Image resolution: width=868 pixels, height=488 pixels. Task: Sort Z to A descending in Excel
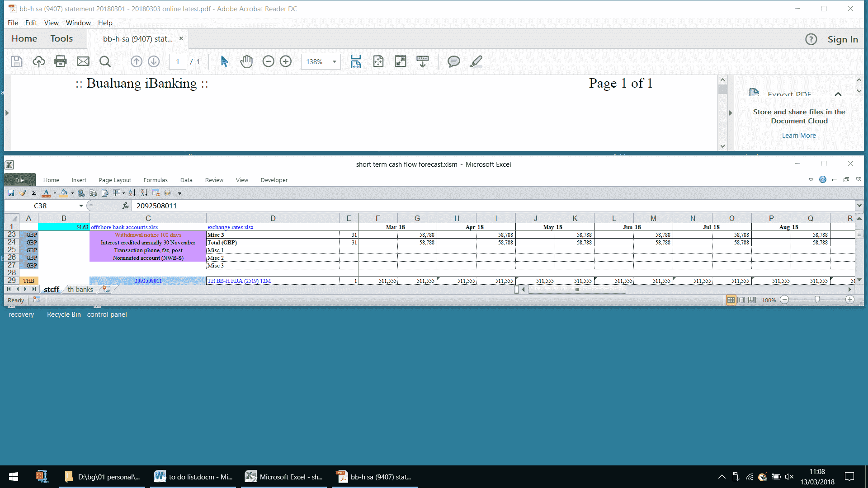(x=144, y=193)
